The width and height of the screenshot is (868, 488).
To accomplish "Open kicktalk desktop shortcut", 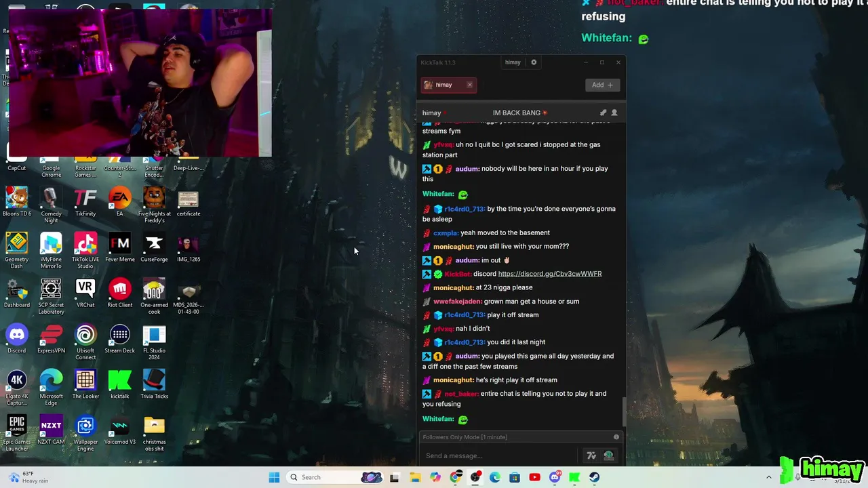I will click(x=119, y=384).
